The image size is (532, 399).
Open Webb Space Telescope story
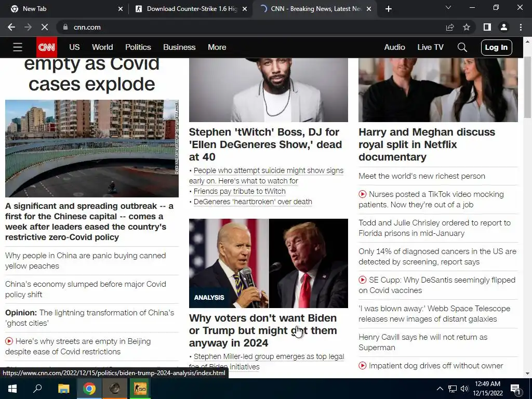(x=434, y=314)
